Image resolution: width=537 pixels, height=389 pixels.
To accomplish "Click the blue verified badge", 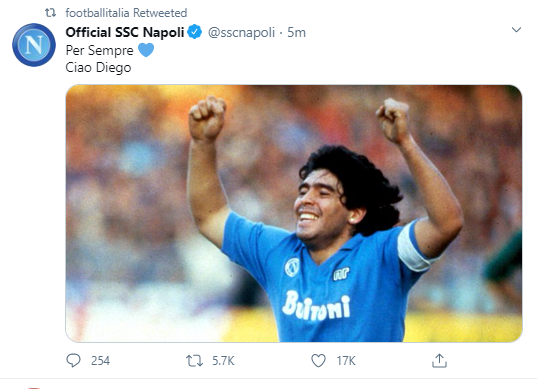I will (x=195, y=32).
